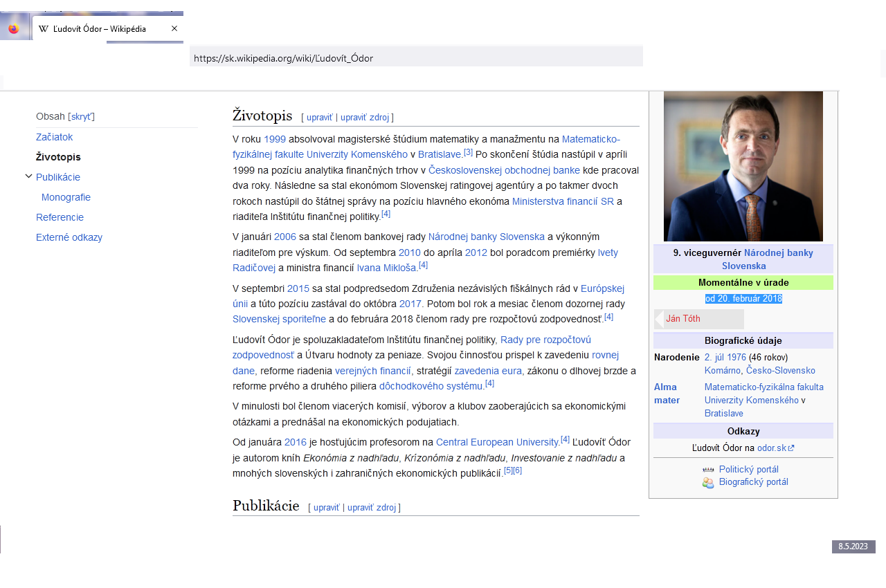The height and width of the screenshot is (588, 886).
Task: Open the Československej obchodnej banke link
Action: pos(504,170)
